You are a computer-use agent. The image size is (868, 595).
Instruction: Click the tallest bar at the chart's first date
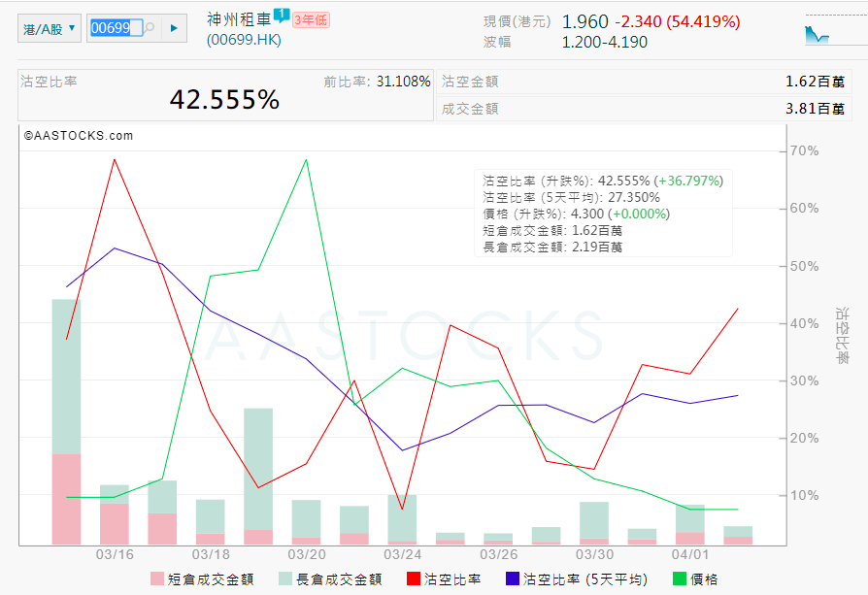pyautogui.click(x=66, y=422)
